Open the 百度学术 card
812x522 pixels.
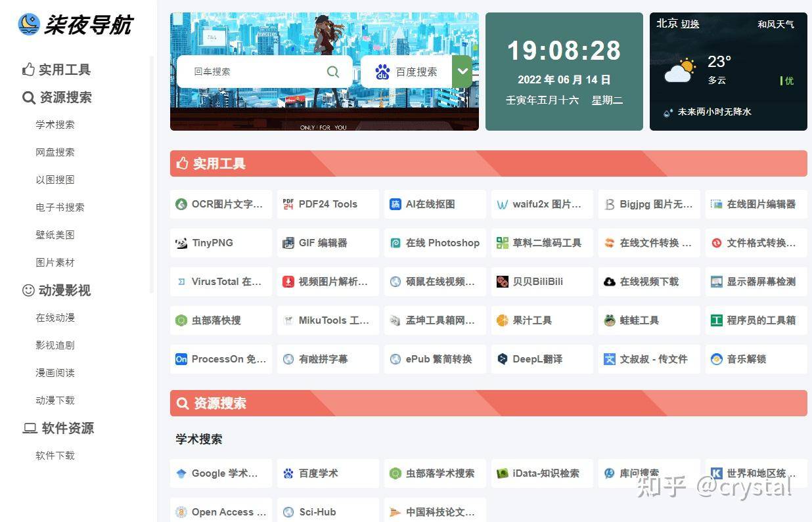328,473
